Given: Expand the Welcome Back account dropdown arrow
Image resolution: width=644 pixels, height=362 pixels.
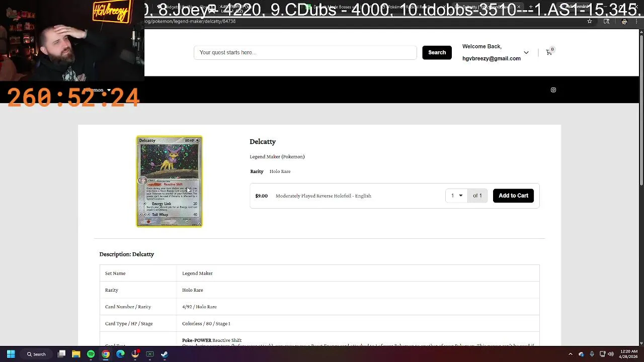Looking at the screenshot, I should (526, 52).
